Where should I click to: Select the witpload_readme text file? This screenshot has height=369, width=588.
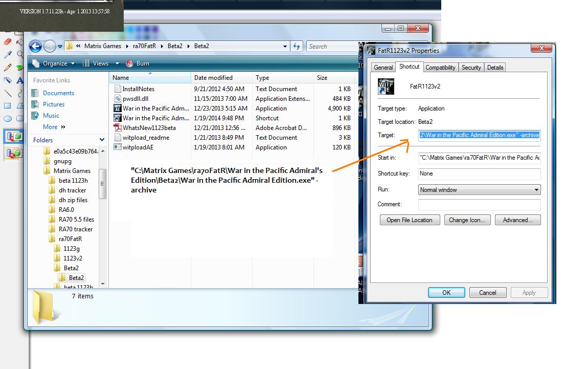[x=146, y=138]
